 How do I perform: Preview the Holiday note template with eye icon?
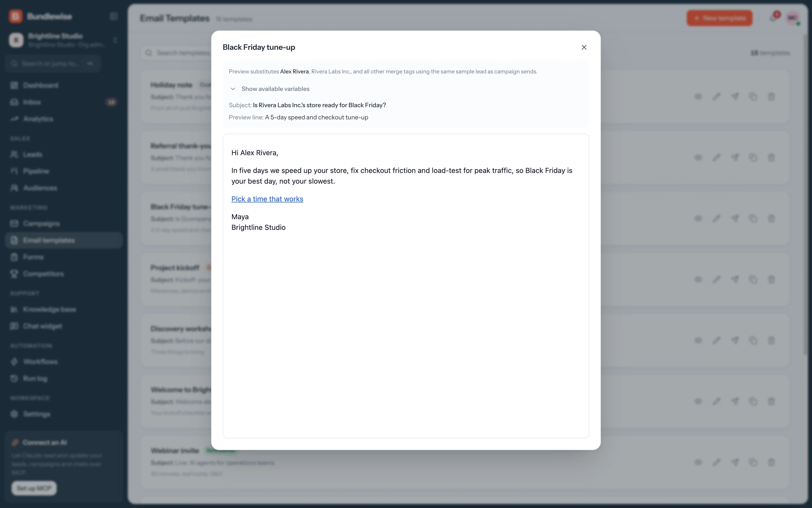(x=698, y=97)
